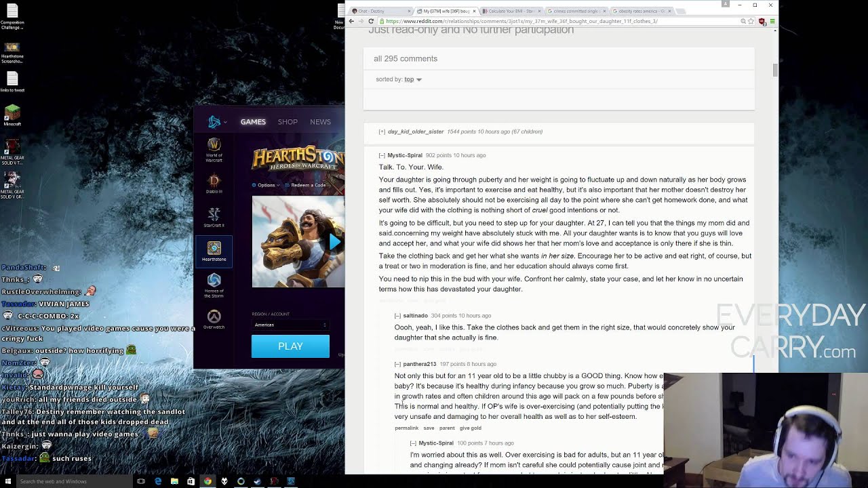This screenshot has width=868, height=488.
Task: Click Search the web and Windows box
Action: (x=75, y=481)
